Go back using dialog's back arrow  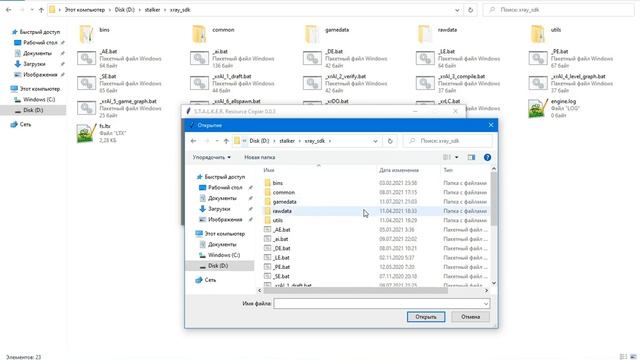pyautogui.click(x=193, y=141)
